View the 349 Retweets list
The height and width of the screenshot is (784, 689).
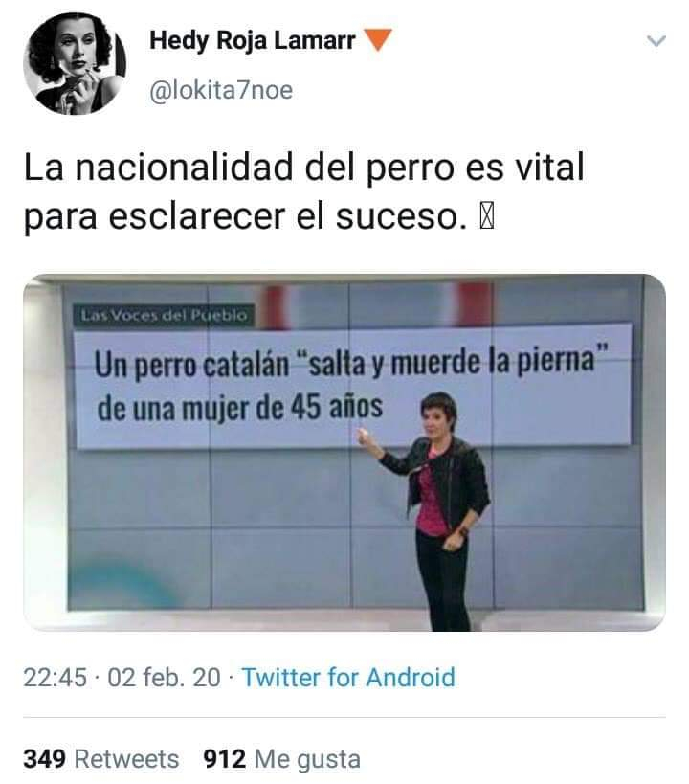point(101,759)
